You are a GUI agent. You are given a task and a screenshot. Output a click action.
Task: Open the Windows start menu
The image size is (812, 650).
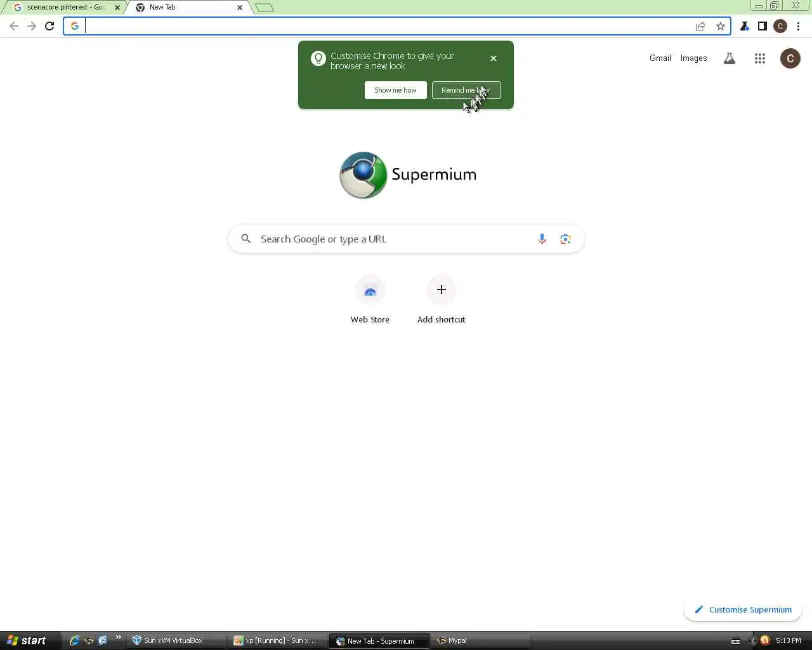tap(30, 640)
